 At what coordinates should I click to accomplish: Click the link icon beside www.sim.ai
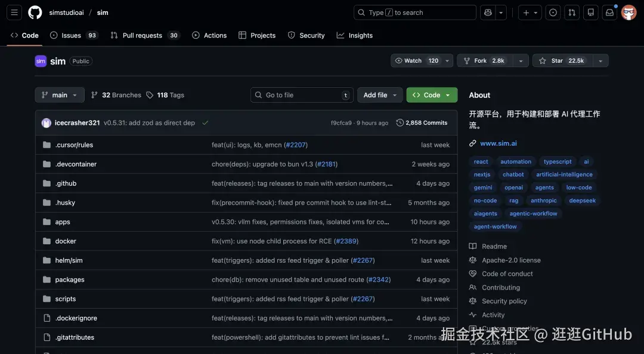coord(473,143)
